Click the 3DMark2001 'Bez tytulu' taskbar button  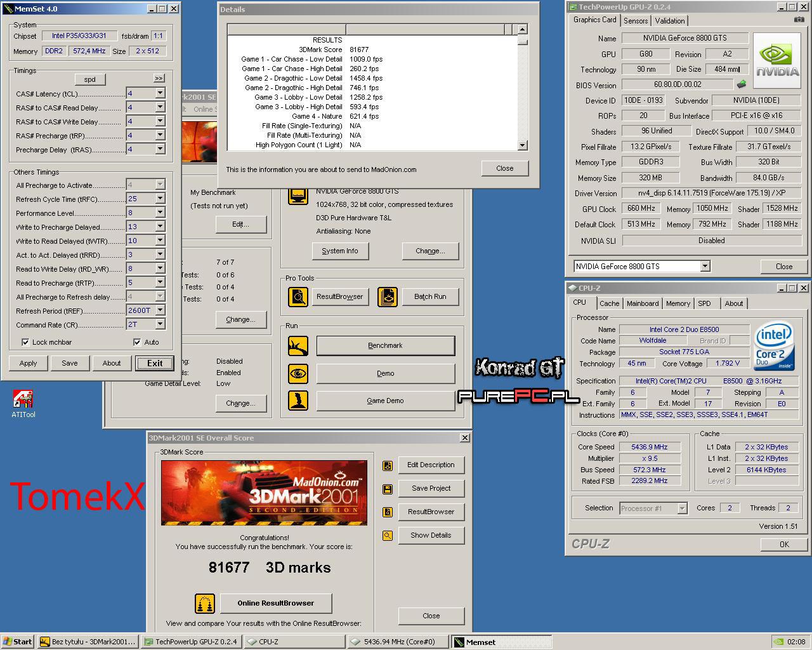[88, 642]
